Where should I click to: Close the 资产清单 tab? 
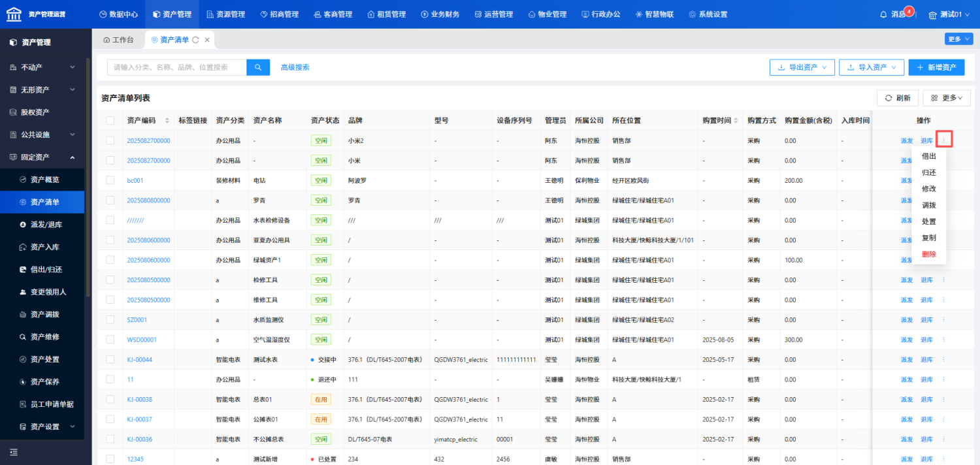point(207,40)
